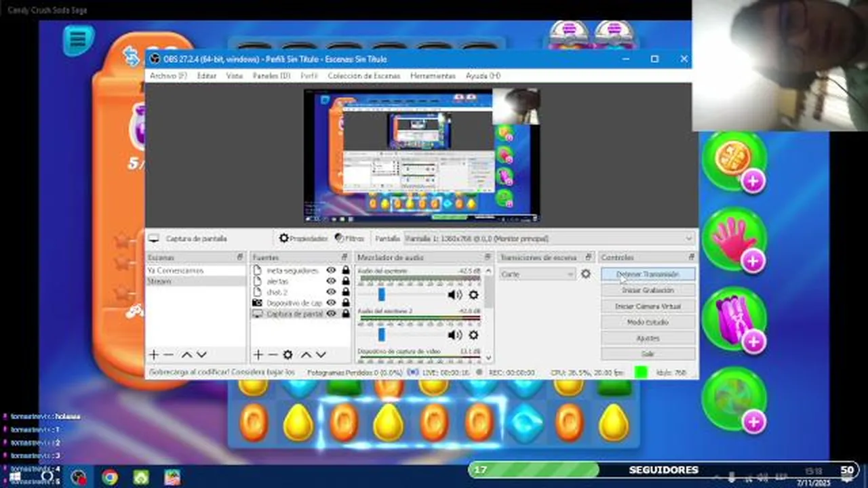Move the source up in the Fuentes list

tap(306, 354)
